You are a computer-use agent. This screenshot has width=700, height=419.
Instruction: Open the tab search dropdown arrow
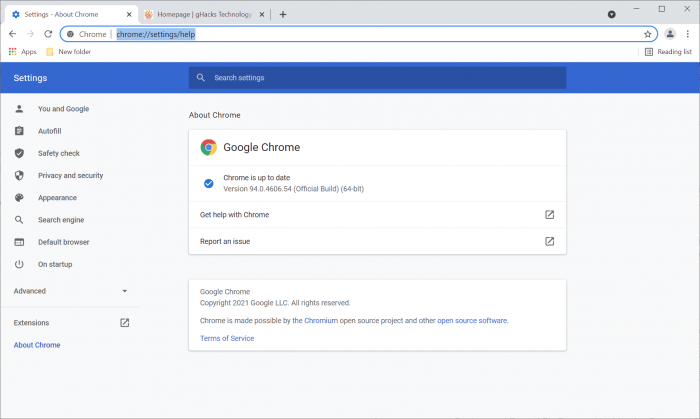[612, 14]
